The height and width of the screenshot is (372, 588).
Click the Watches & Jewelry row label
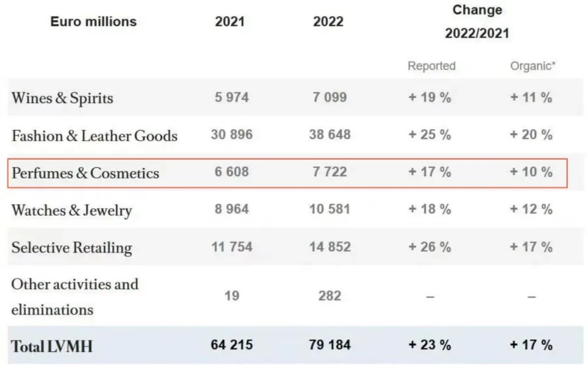(72, 210)
